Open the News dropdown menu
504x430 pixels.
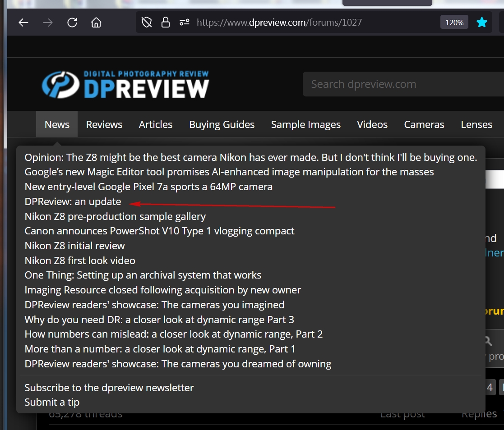coord(57,124)
